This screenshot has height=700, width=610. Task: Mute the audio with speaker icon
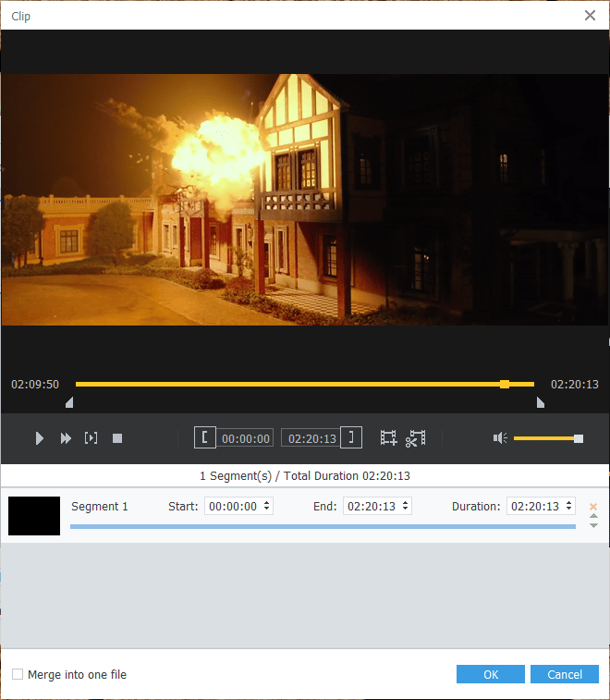pos(500,438)
